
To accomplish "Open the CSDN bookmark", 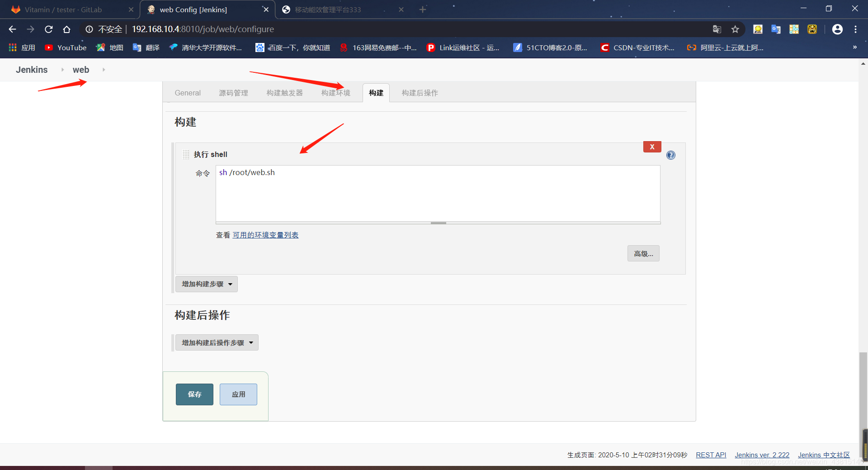I will click(x=637, y=47).
